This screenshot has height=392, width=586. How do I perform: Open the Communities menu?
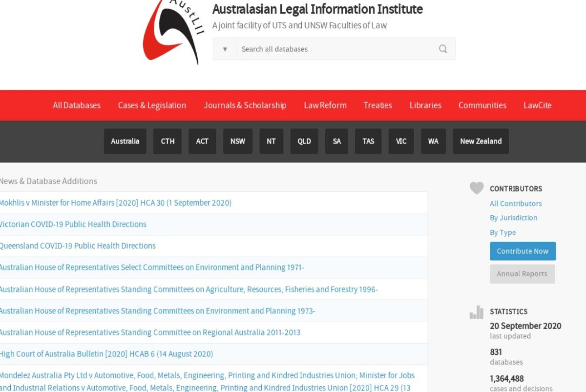[482, 105]
